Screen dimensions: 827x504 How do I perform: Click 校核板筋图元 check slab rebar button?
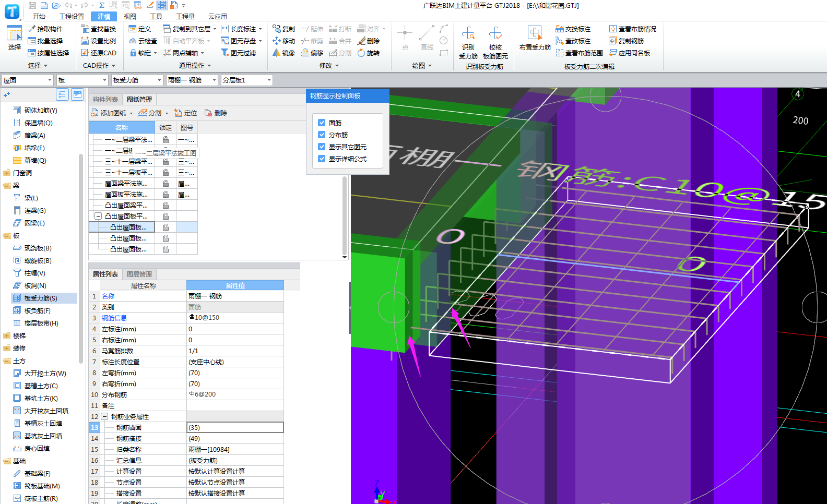pyautogui.click(x=495, y=43)
